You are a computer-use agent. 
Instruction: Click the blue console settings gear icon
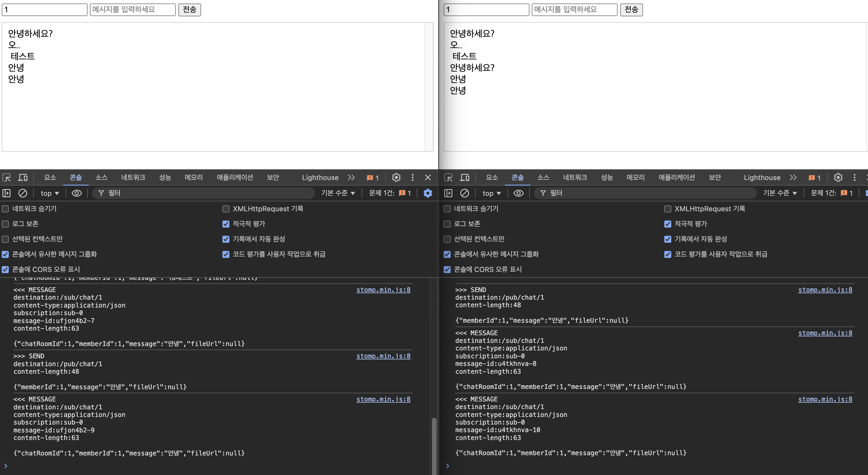(428, 193)
